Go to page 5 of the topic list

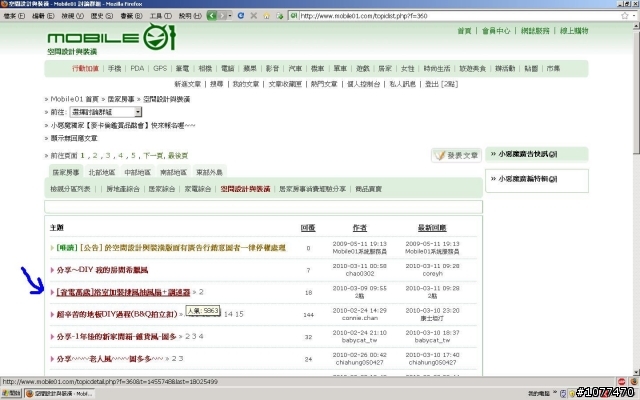(x=133, y=156)
